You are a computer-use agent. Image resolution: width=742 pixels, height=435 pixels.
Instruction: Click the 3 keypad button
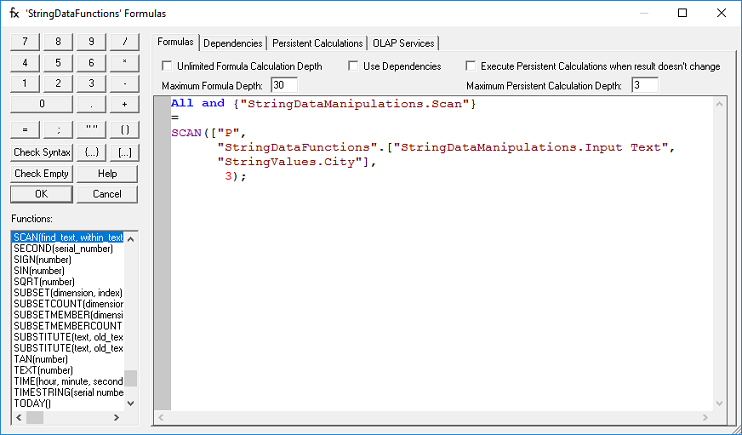(x=91, y=83)
